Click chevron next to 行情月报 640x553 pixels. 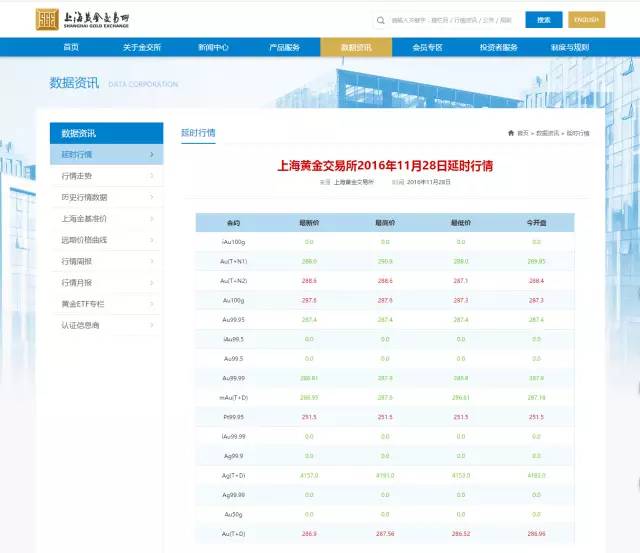pyautogui.click(x=152, y=282)
